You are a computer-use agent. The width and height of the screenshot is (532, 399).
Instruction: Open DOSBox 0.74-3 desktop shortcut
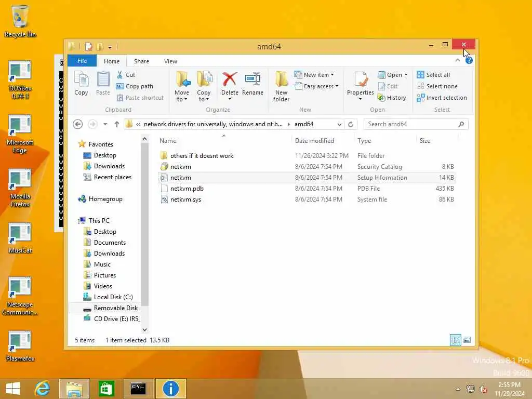(x=20, y=79)
